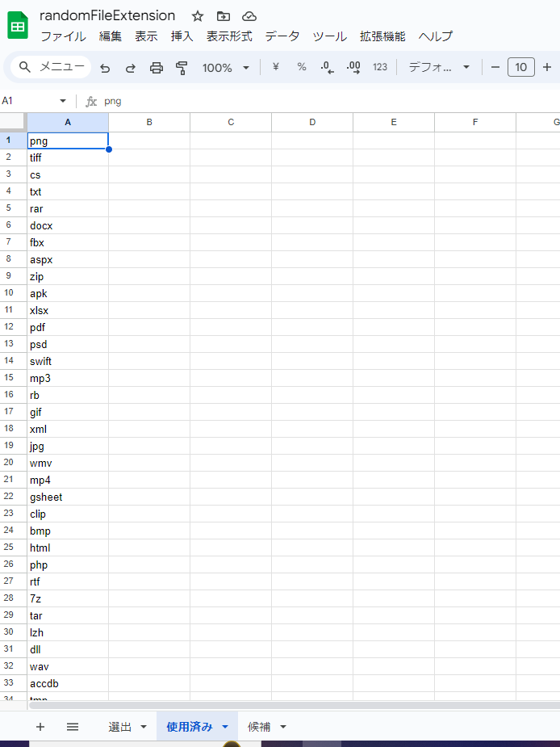Screen dimensions: 560x747
Task: Apply percent number format
Action: [x=302, y=67]
